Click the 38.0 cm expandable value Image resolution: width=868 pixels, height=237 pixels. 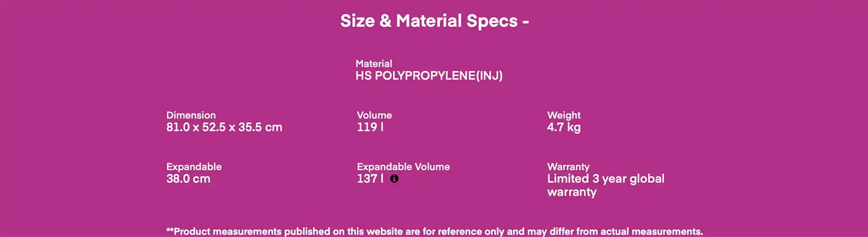188,178
